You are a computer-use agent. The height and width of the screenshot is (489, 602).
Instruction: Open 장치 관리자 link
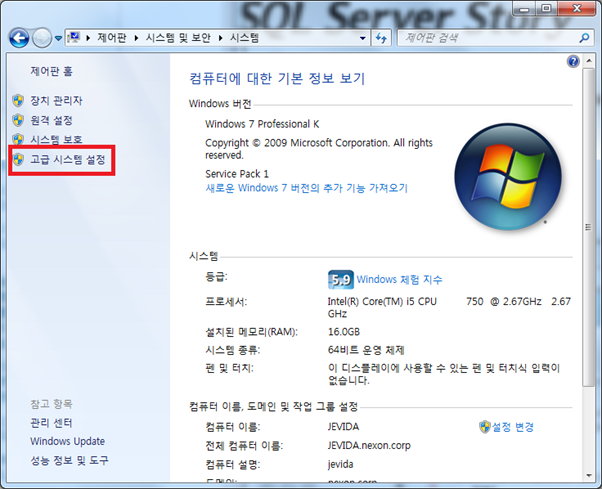pyautogui.click(x=56, y=101)
